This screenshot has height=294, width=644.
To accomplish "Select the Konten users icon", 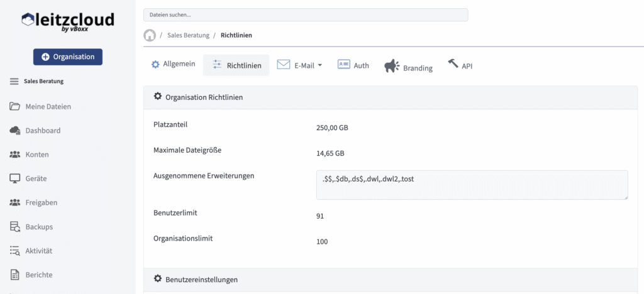I will pyautogui.click(x=15, y=154).
